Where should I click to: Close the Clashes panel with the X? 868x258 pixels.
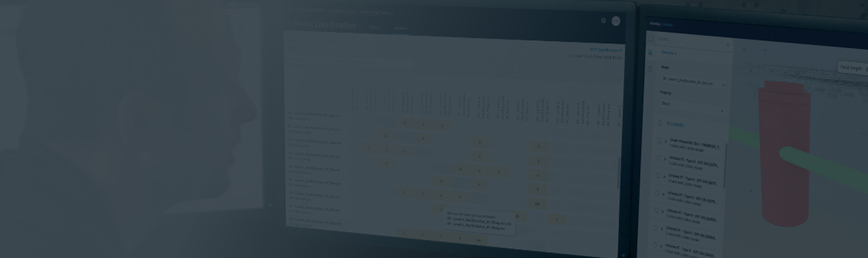728,45
